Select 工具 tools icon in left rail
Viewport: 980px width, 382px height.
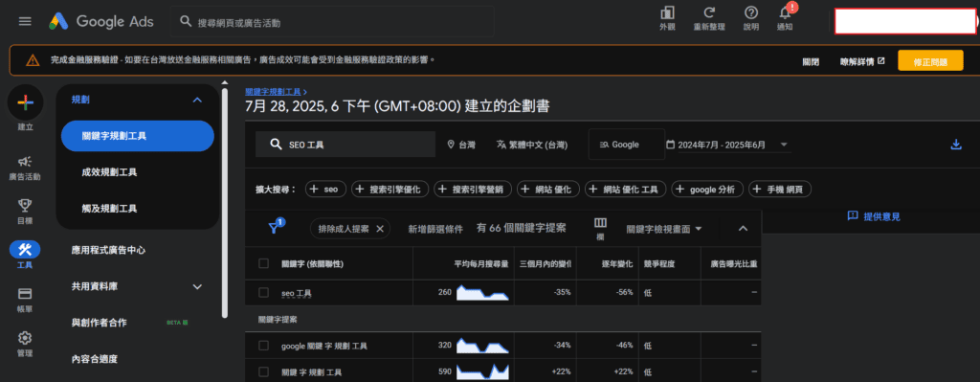pyautogui.click(x=25, y=256)
